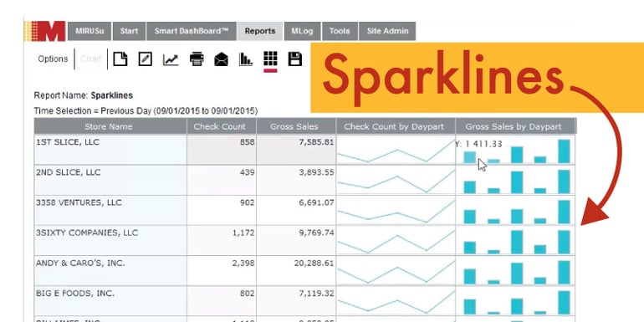The height and width of the screenshot is (322, 644).
Task: Select the bar chart view icon
Action: point(246,59)
